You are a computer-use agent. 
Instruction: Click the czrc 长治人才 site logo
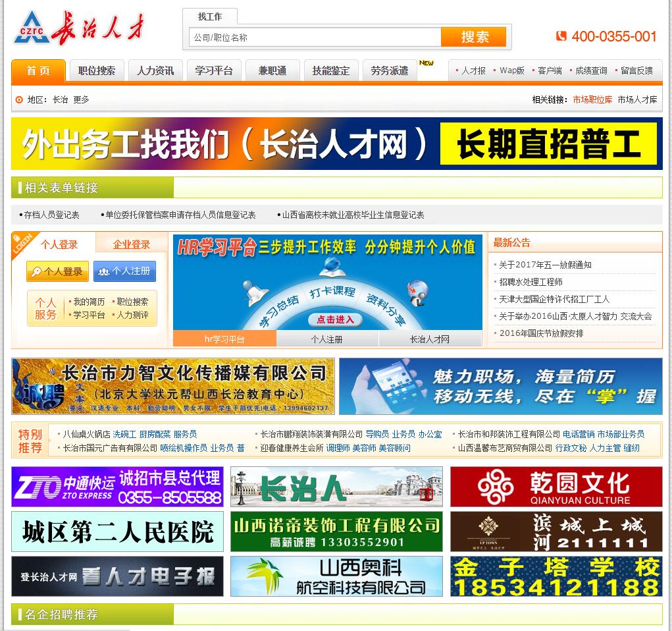(79, 28)
